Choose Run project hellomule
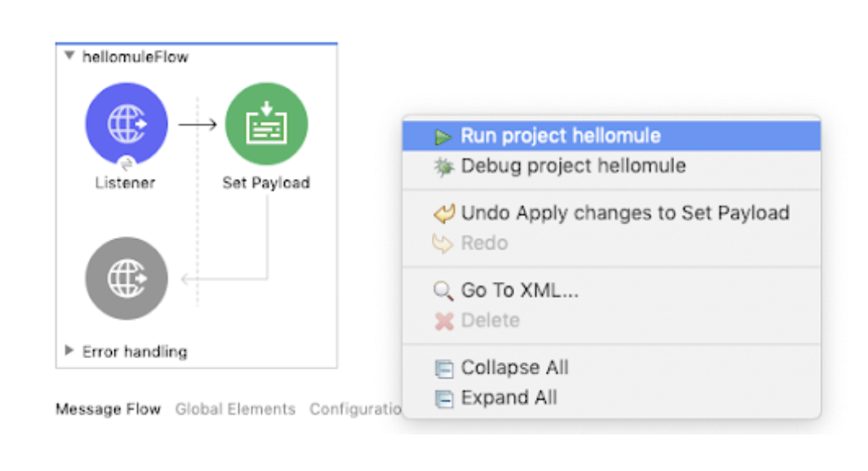This screenshot has height=471, width=868. click(x=611, y=136)
